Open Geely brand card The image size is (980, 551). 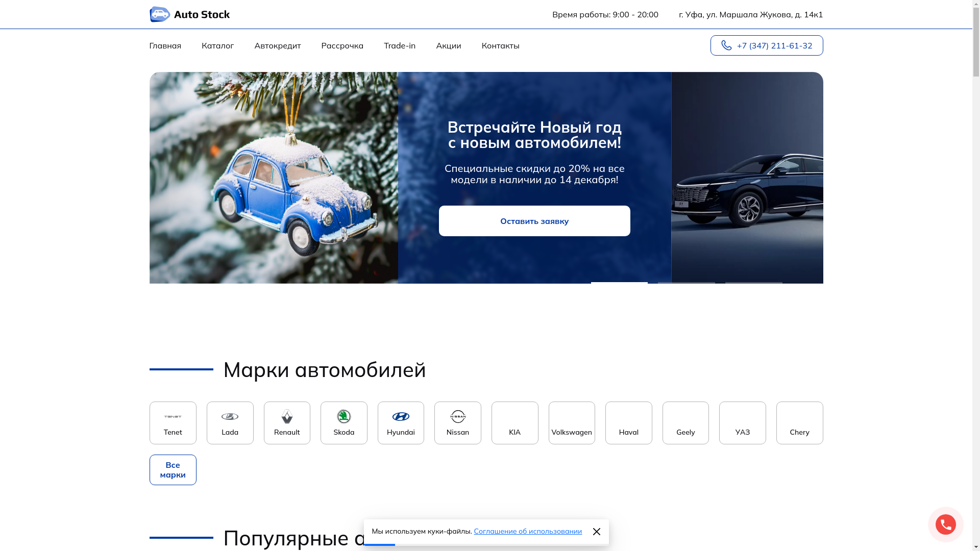[685, 423]
